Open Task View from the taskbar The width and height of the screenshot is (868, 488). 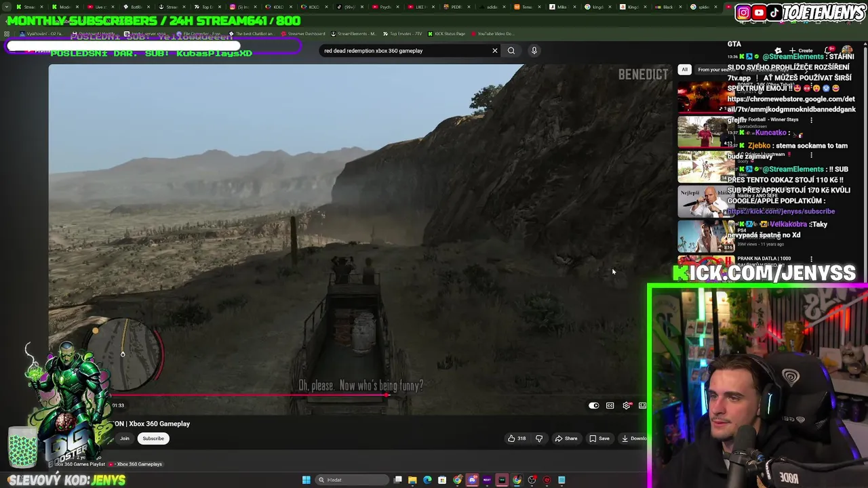(x=398, y=480)
